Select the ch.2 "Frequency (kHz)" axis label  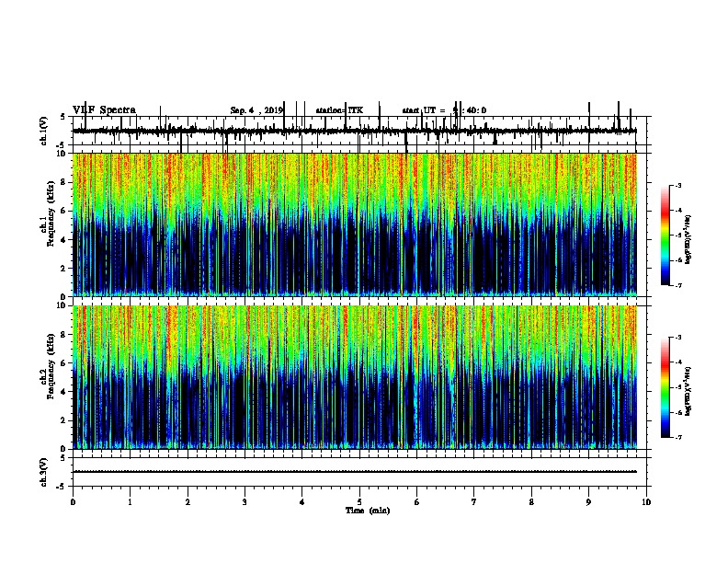tap(51, 366)
